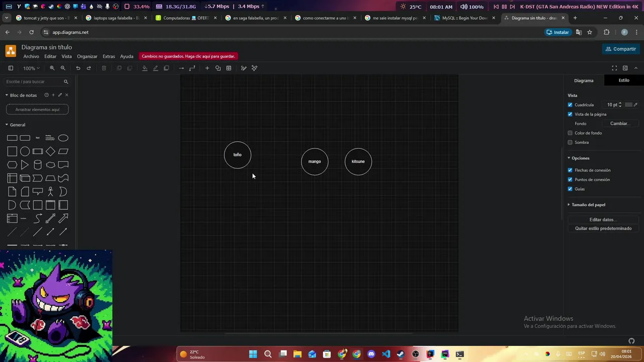Open the Editar menu
The width and height of the screenshot is (644, 362).
[50, 56]
